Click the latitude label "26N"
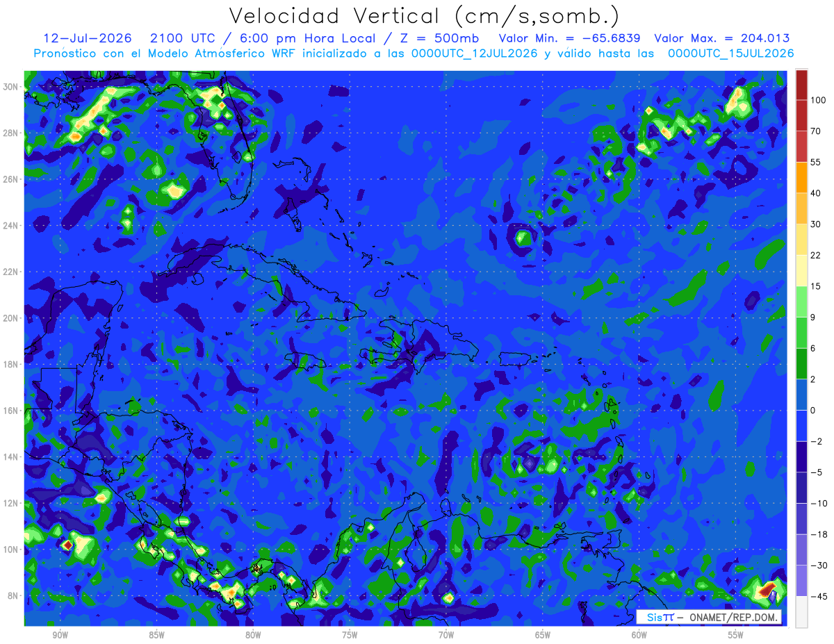This screenshot has width=834, height=644. click(10, 179)
